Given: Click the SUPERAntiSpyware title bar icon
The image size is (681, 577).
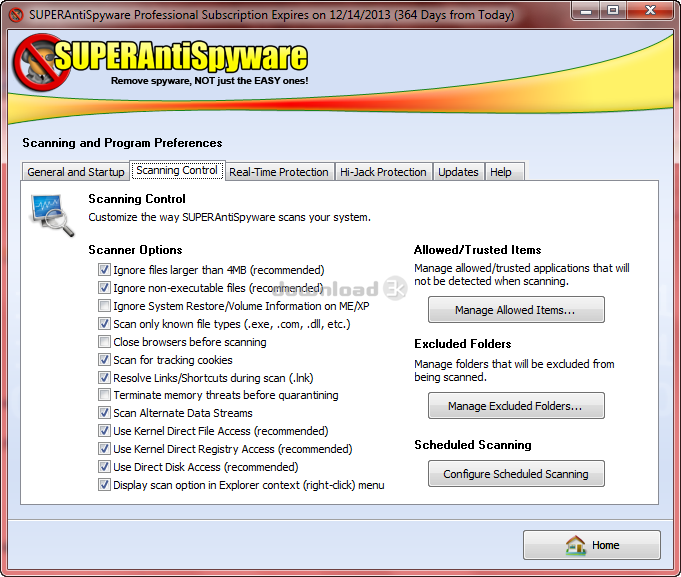Looking at the screenshot, I should coord(16,15).
